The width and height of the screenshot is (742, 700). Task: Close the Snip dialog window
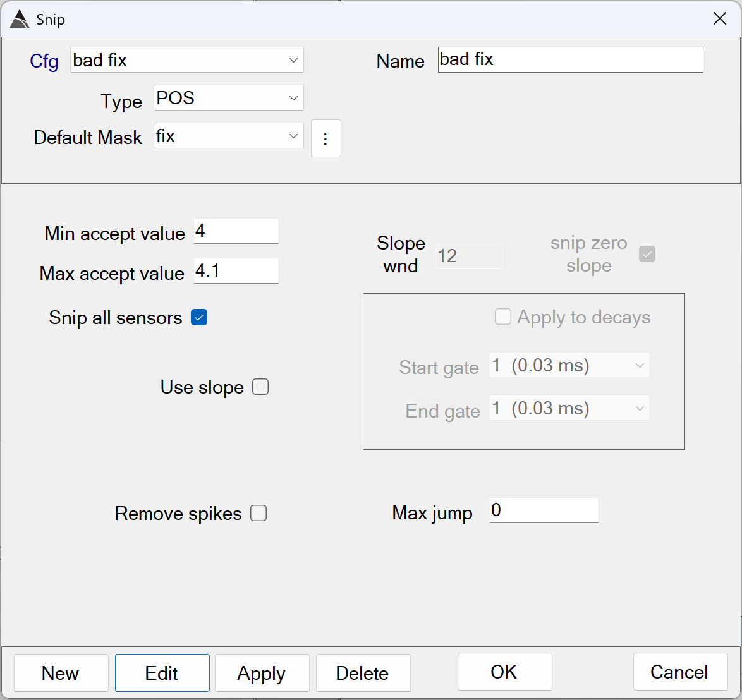[x=719, y=19]
